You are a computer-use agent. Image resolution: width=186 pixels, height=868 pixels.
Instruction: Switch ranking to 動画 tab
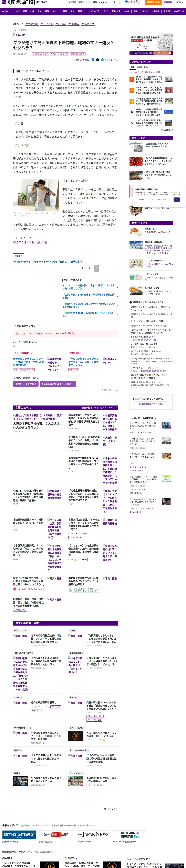point(146,67)
